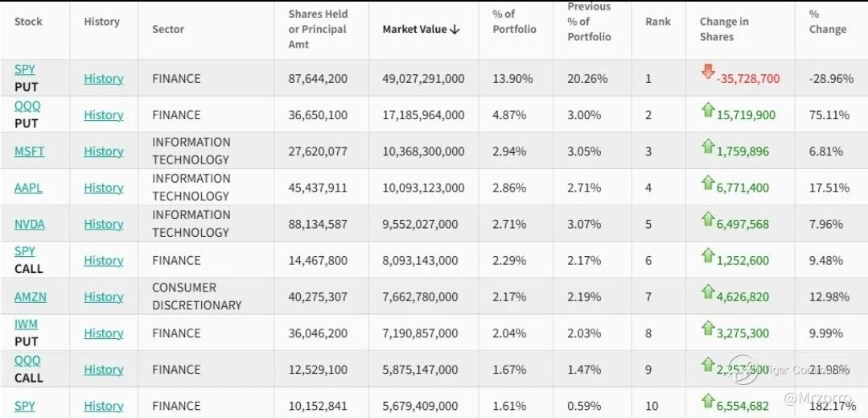The width and height of the screenshot is (868, 418).
Task: Sort by Market Value column header
Action: (x=421, y=30)
